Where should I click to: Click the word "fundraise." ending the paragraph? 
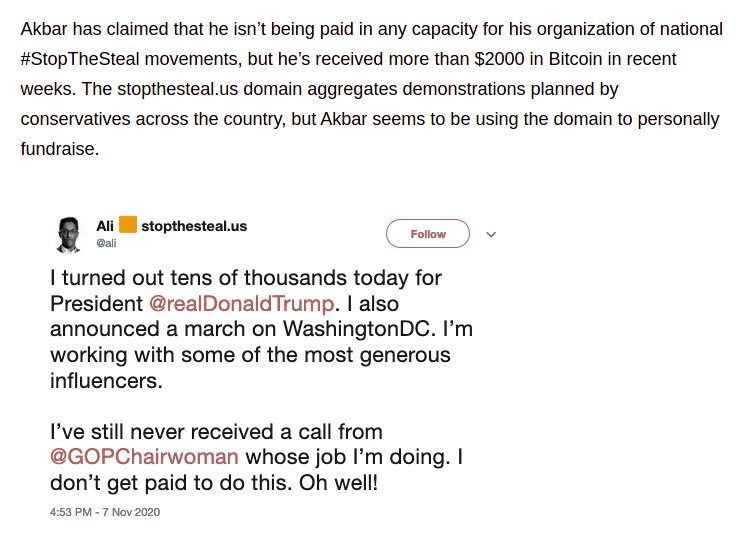coord(60,149)
